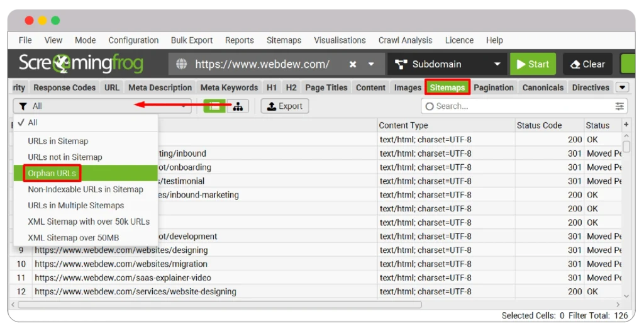
Task: Choose XML Sitemap over 50MB filter
Action: [86, 238]
